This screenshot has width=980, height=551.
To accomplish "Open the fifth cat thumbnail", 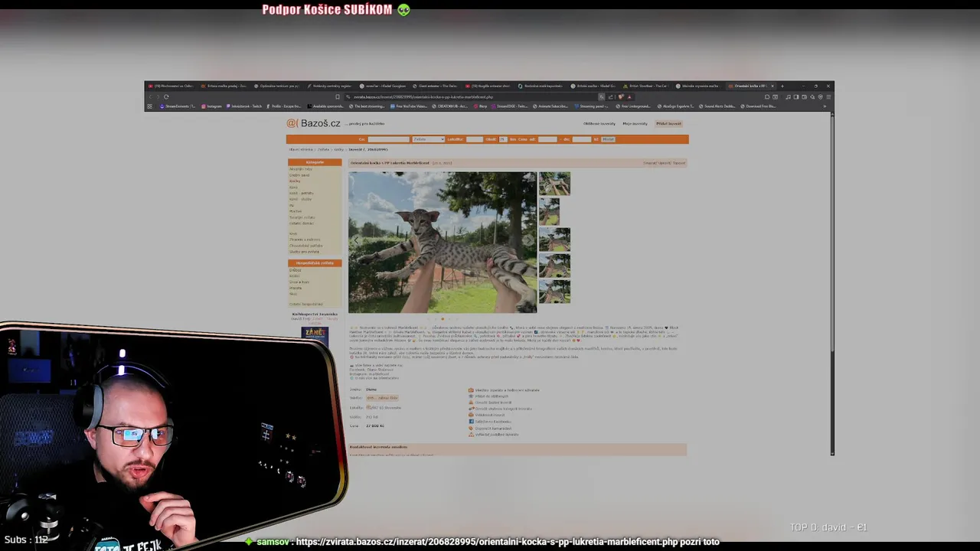I will click(x=554, y=292).
